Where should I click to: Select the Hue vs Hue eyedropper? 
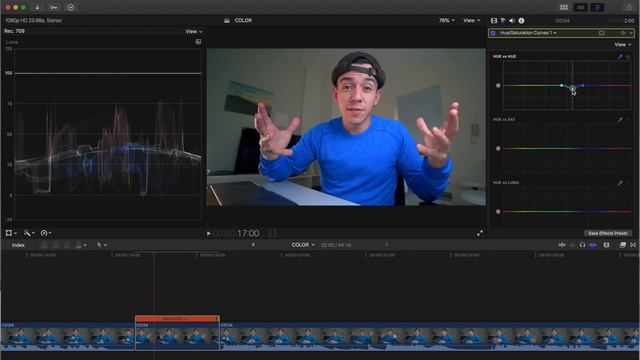620,57
